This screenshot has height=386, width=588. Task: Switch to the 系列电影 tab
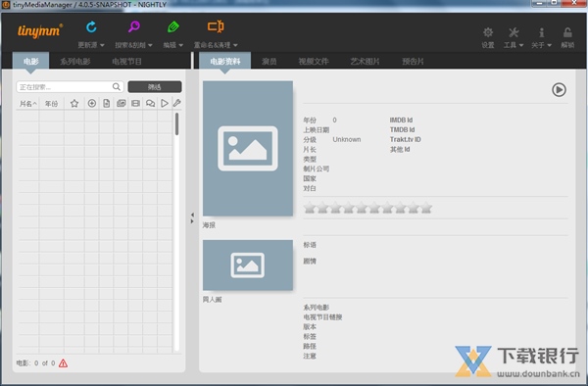pyautogui.click(x=75, y=62)
